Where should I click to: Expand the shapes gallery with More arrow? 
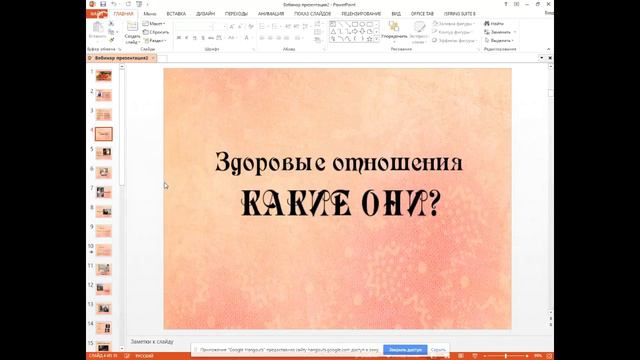pos(376,39)
